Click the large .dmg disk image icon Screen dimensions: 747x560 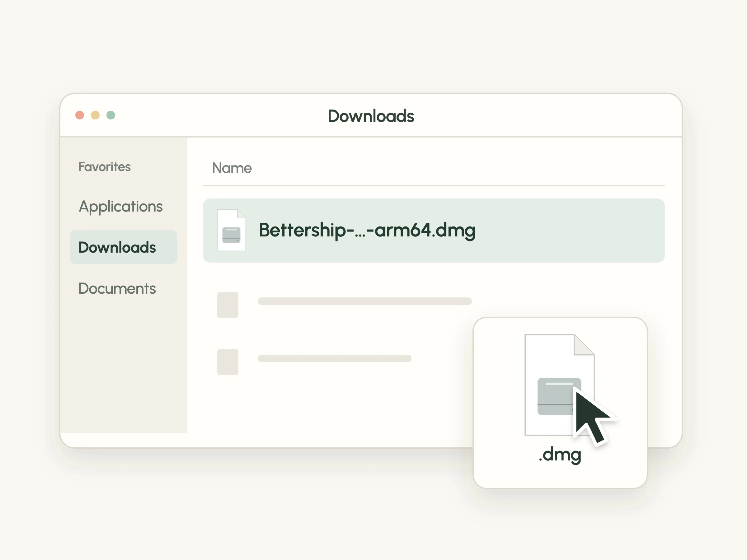coord(560,385)
